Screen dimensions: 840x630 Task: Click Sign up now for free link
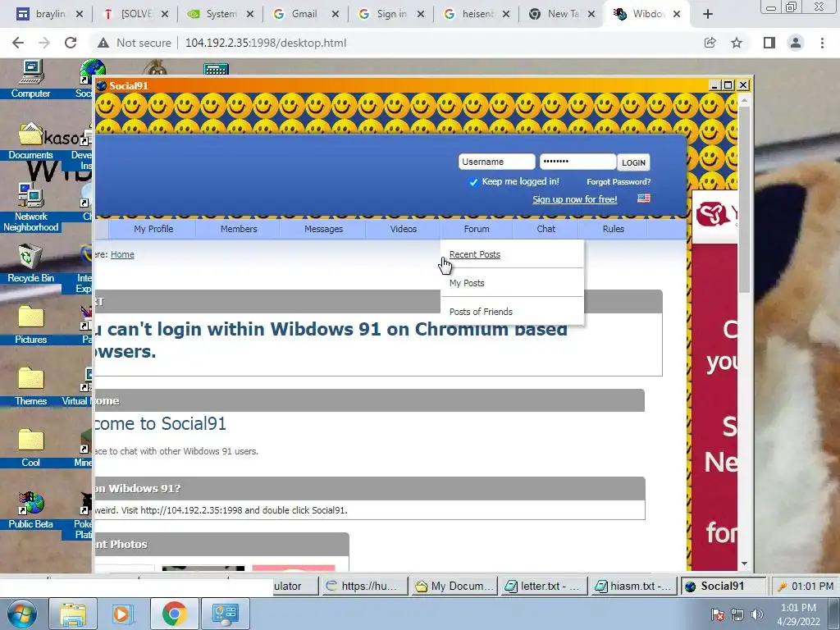pos(574,199)
